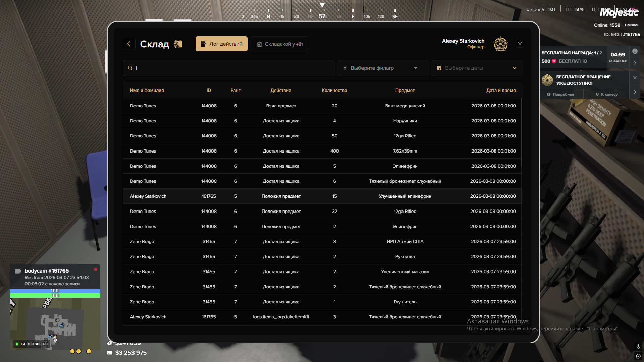Open the Выберите фильтр dropdown
Image resolution: width=644 pixels, height=362 pixels.
pyautogui.click(x=382, y=68)
